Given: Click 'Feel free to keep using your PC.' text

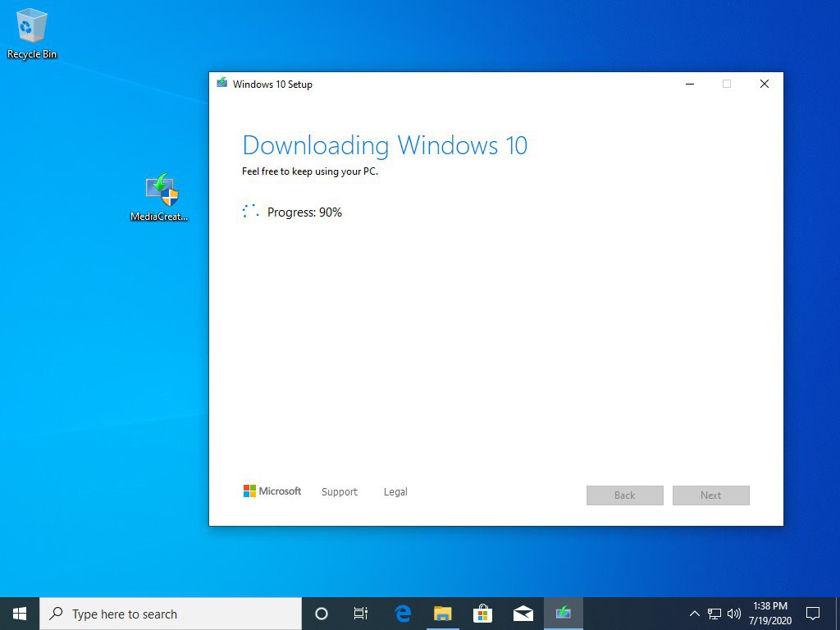Looking at the screenshot, I should coord(309,171).
